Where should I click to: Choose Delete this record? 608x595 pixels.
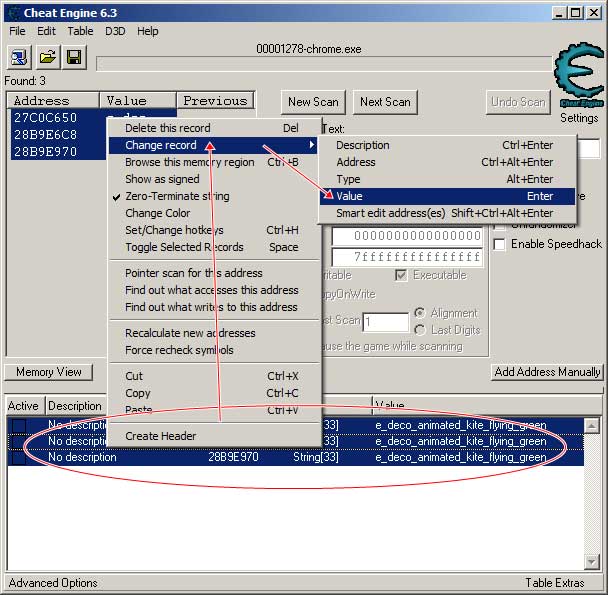(212, 128)
